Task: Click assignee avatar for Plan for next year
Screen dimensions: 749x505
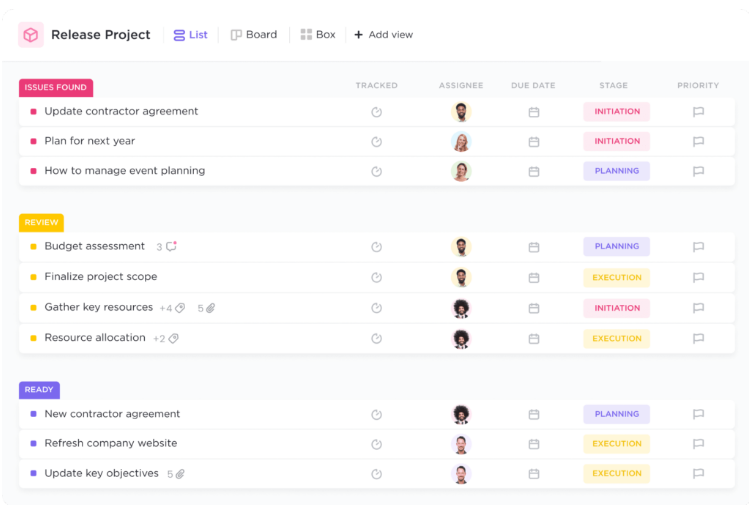Action: pyautogui.click(x=461, y=142)
